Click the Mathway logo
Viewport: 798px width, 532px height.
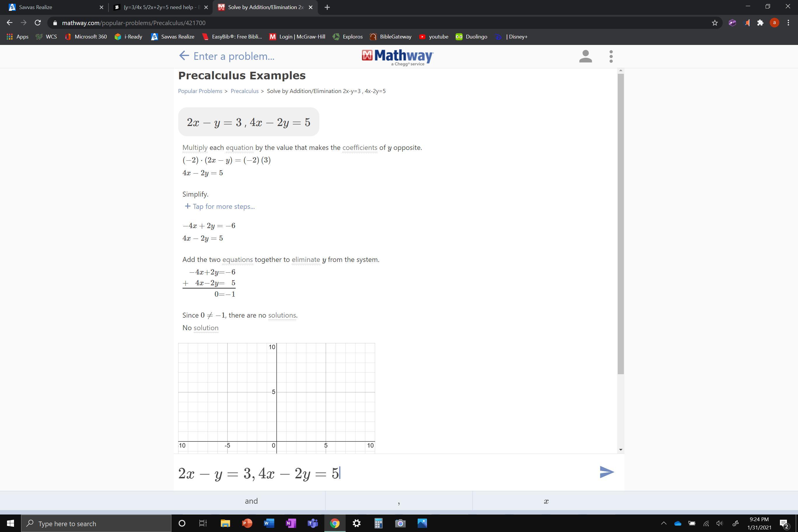(x=397, y=57)
